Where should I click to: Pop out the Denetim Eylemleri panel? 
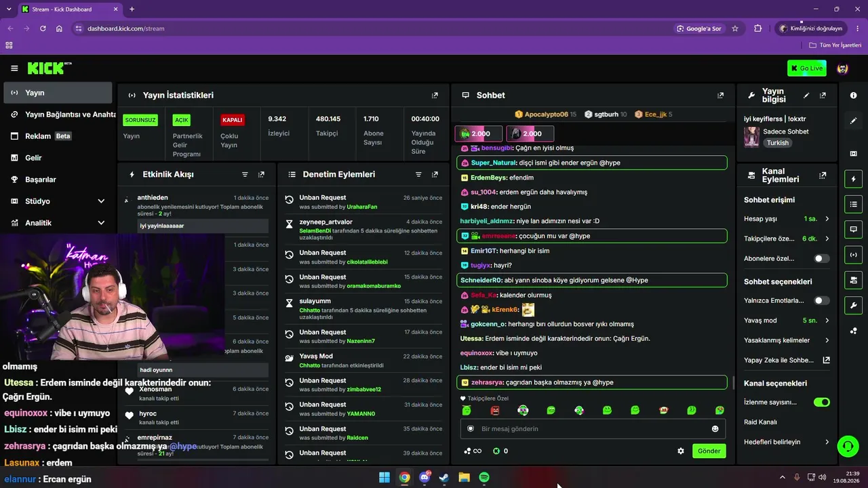coord(435,174)
